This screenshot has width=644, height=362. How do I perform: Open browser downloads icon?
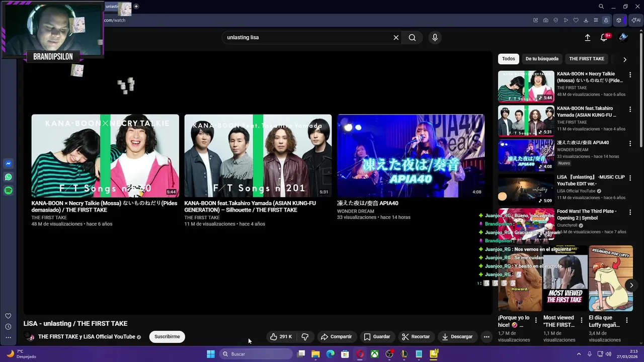[586, 20]
